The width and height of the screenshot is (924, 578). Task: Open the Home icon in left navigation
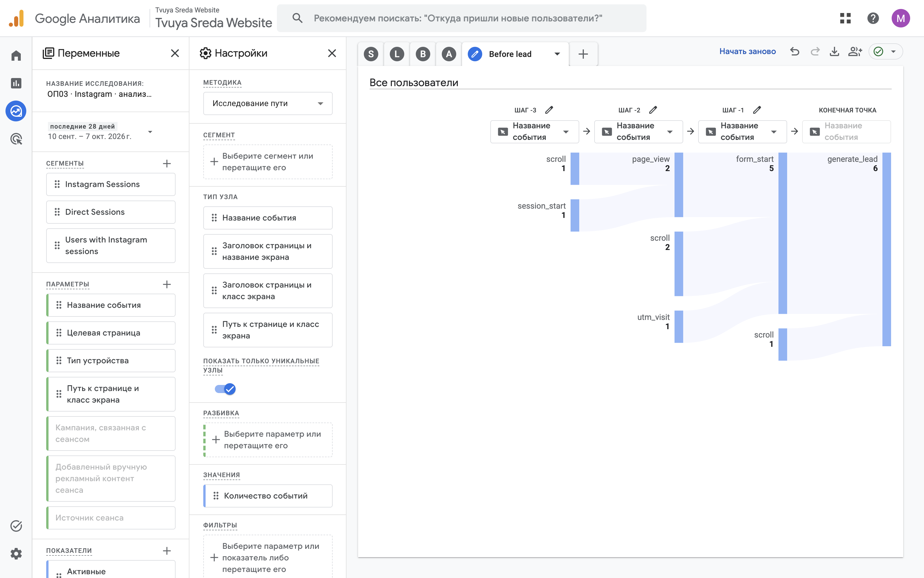pyautogui.click(x=16, y=56)
